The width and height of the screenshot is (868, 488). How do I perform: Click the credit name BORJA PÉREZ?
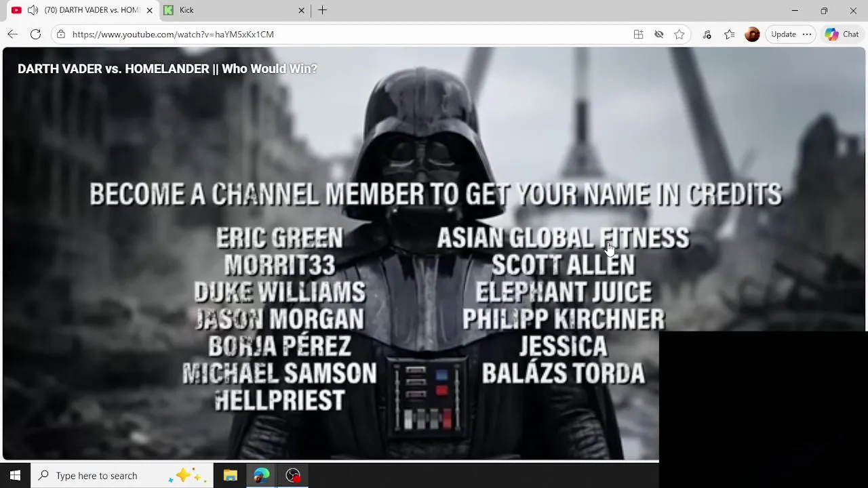(x=279, y=346)
